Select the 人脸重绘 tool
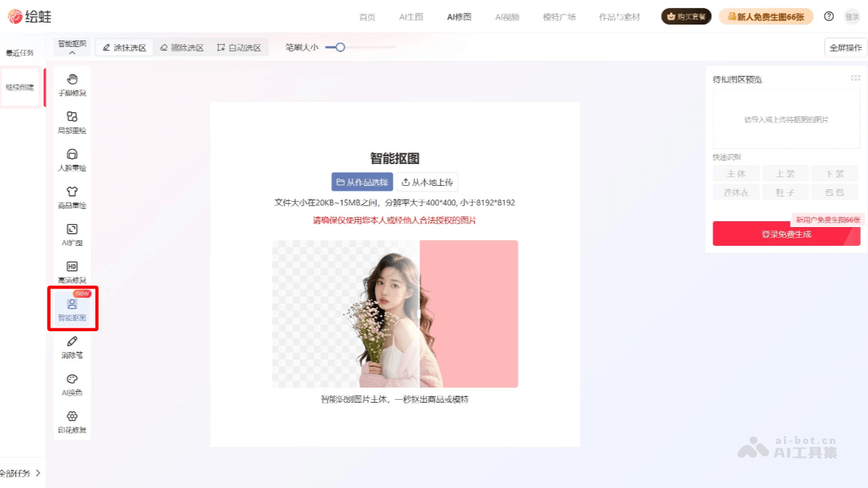Image resolution: width=868 pixels, height=488 pixels. (72, 159)
